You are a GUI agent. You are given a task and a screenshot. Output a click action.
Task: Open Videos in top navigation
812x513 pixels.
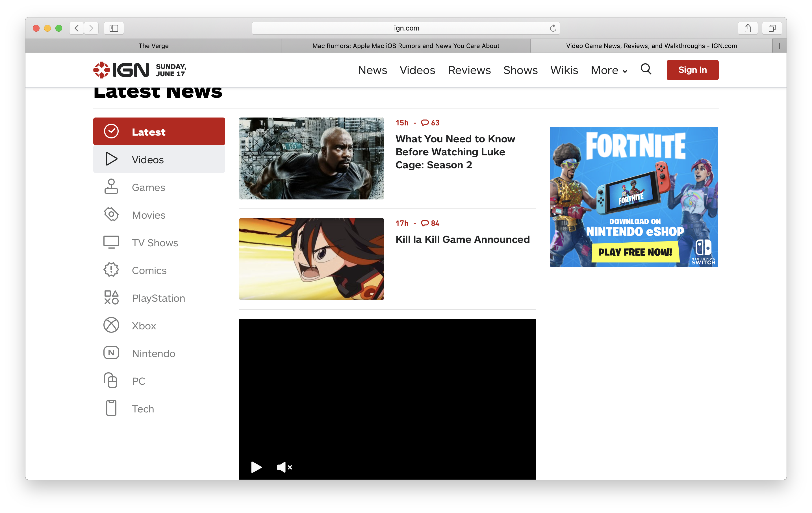pyautogui.click(x=418, y=70)
